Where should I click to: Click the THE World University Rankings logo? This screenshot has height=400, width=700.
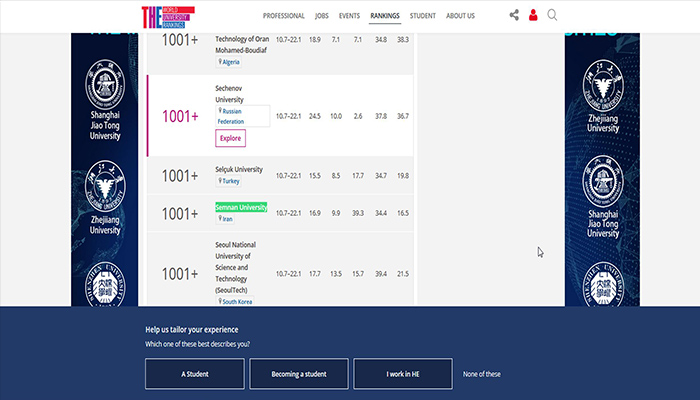pos(168,17)
